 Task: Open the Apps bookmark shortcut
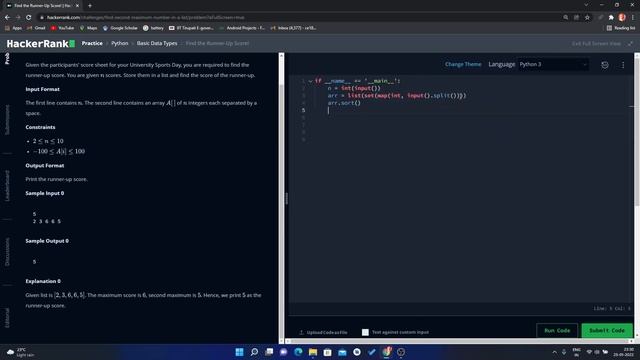click(13, 28)
